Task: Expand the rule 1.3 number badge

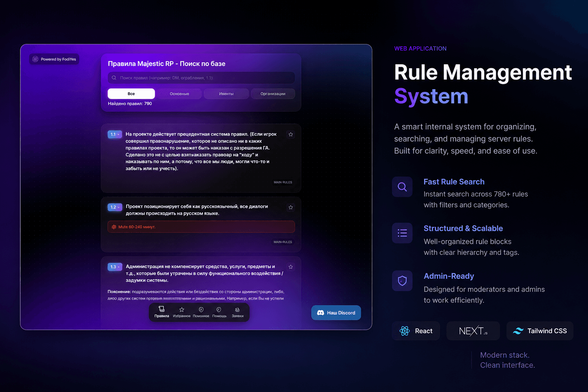Action: tap(115, 267)
